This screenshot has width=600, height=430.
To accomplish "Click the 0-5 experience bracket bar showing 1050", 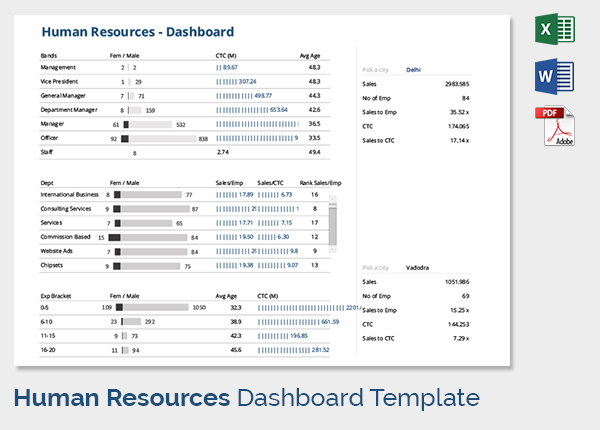I will [x=155, y=308].
